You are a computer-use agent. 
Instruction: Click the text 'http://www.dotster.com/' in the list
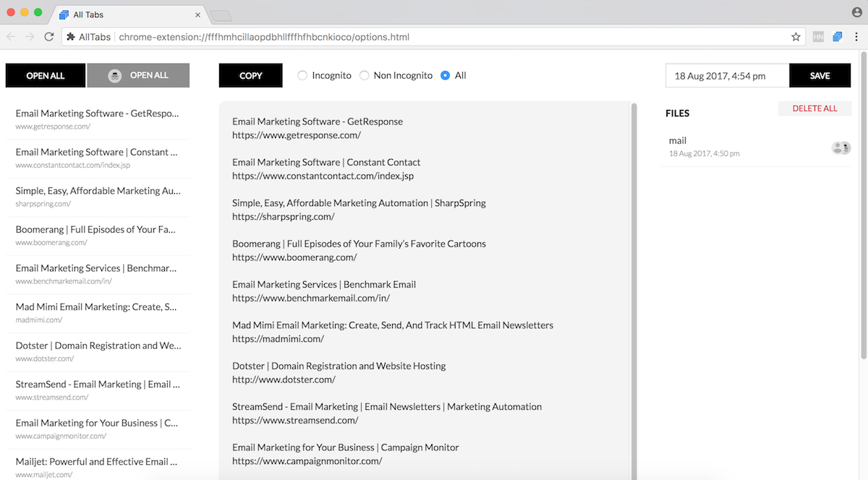[x=284, y=380]
